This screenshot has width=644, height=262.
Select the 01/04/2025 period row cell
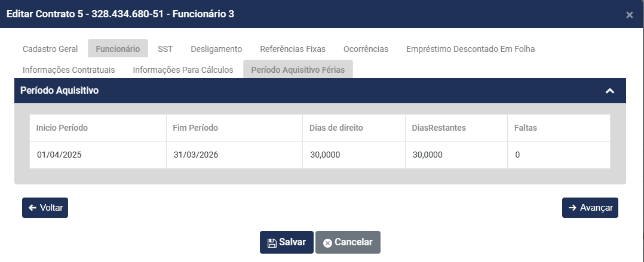point(59,155)
